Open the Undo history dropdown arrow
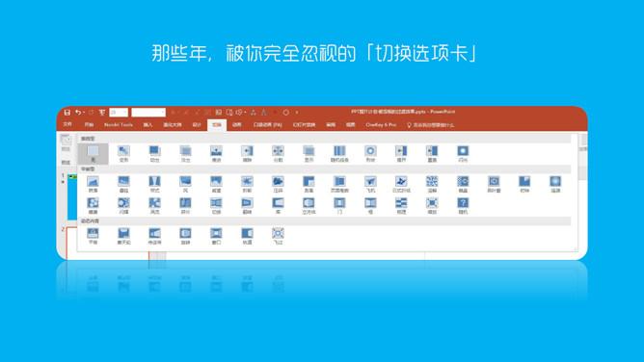The width and height of the screenshot is (644, 362). point(84,113)
